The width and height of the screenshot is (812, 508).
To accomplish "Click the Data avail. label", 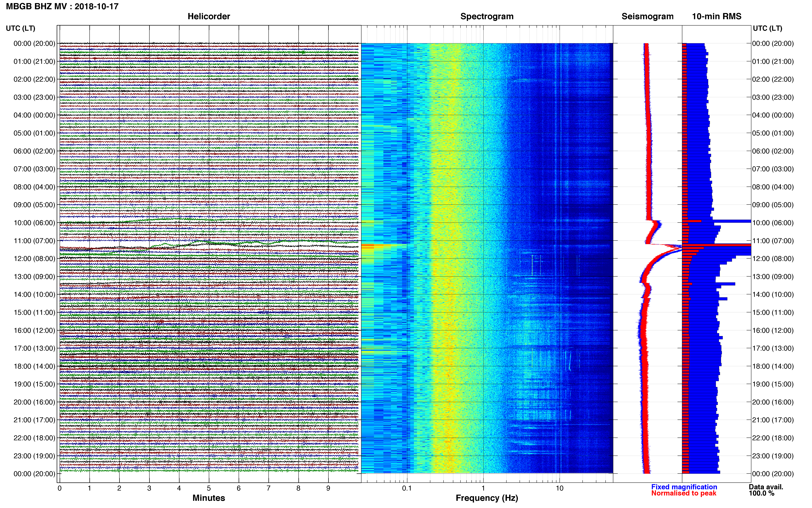I will [x=766, y=487].
